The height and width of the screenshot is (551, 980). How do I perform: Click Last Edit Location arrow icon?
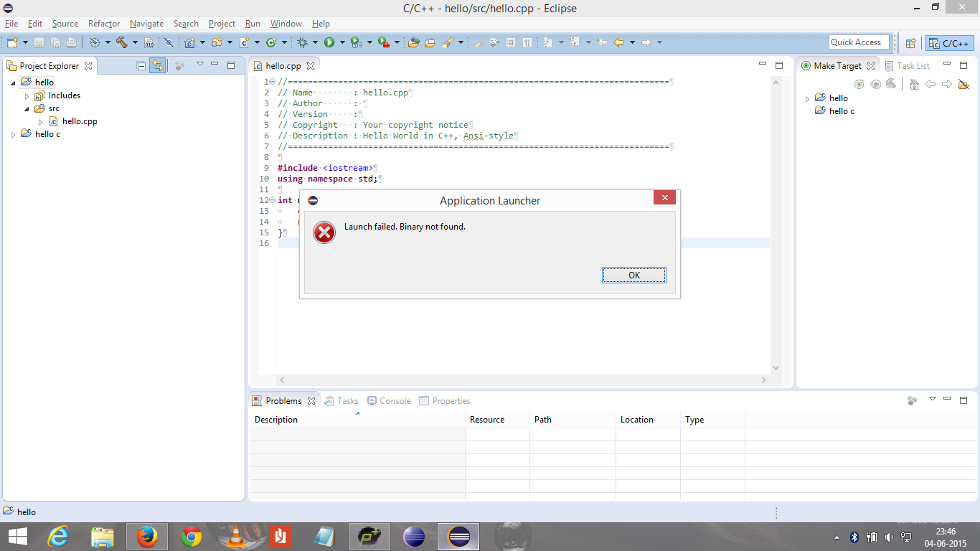pyautogui.click(x=602, y=43)
